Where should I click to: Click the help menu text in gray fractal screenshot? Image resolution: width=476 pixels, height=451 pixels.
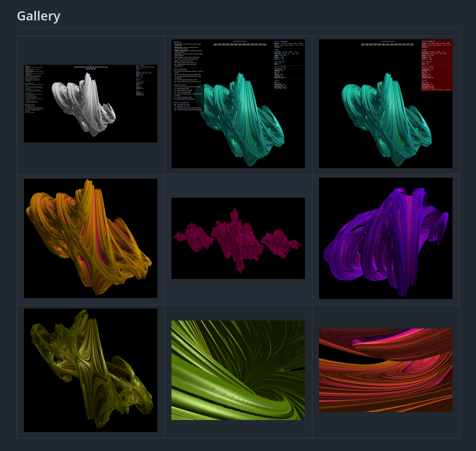(34, 88)
